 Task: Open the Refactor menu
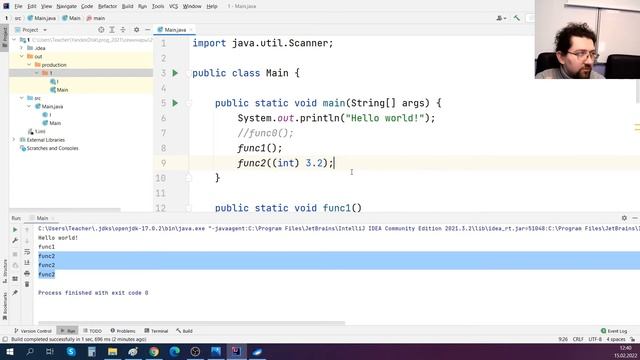pos(107,6)
